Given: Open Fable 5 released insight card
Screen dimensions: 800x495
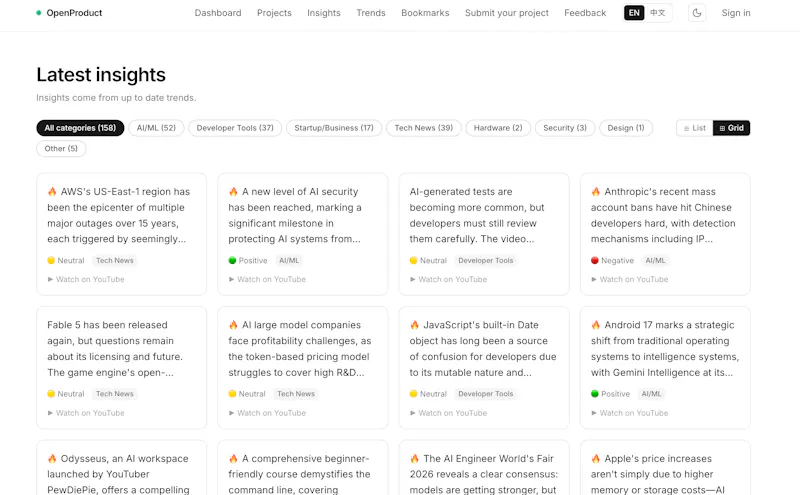Looking at the screenshot, I should (x=121, y=368).
